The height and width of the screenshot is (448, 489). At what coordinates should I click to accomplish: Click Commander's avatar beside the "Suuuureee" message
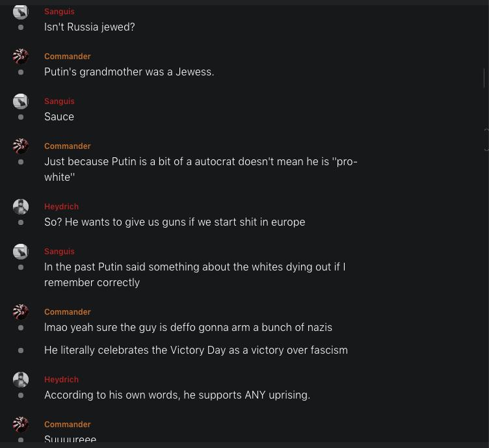click(x=21, y=425)
